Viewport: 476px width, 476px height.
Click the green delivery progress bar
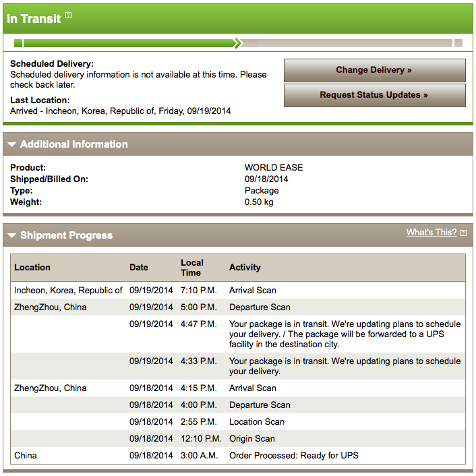click(128, 43)
